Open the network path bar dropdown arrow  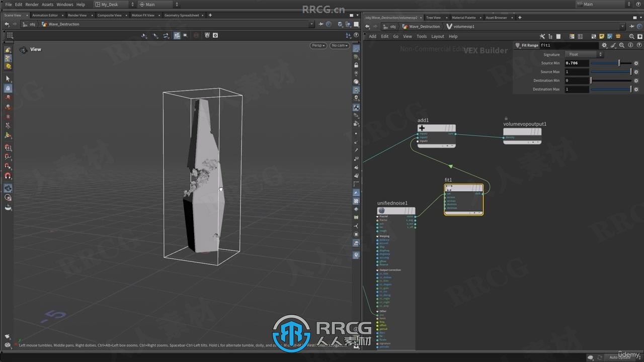click(623, 26)
